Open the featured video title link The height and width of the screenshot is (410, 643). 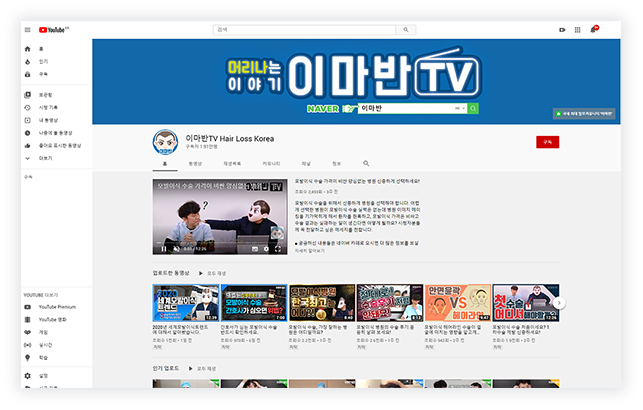click(357, 181)
